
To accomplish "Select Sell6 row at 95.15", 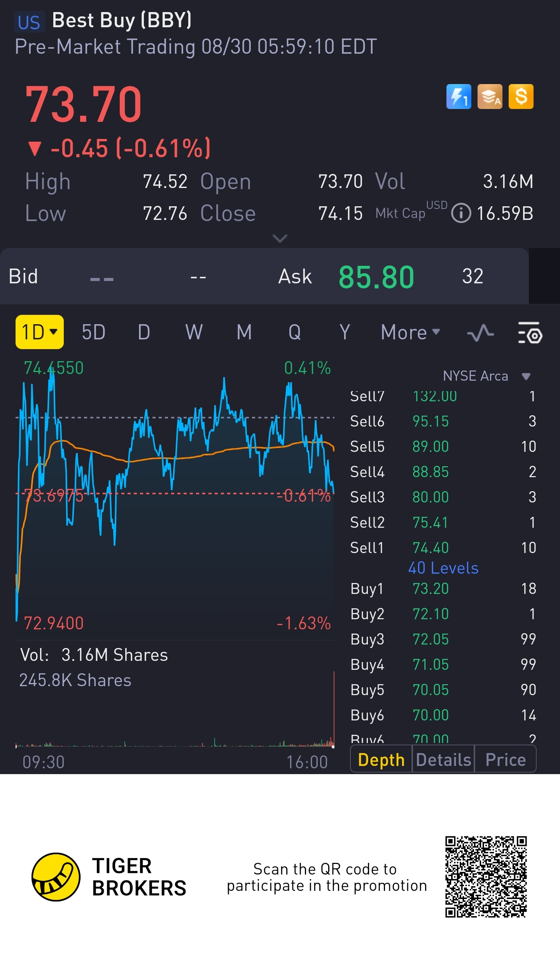I will (443, 422).
